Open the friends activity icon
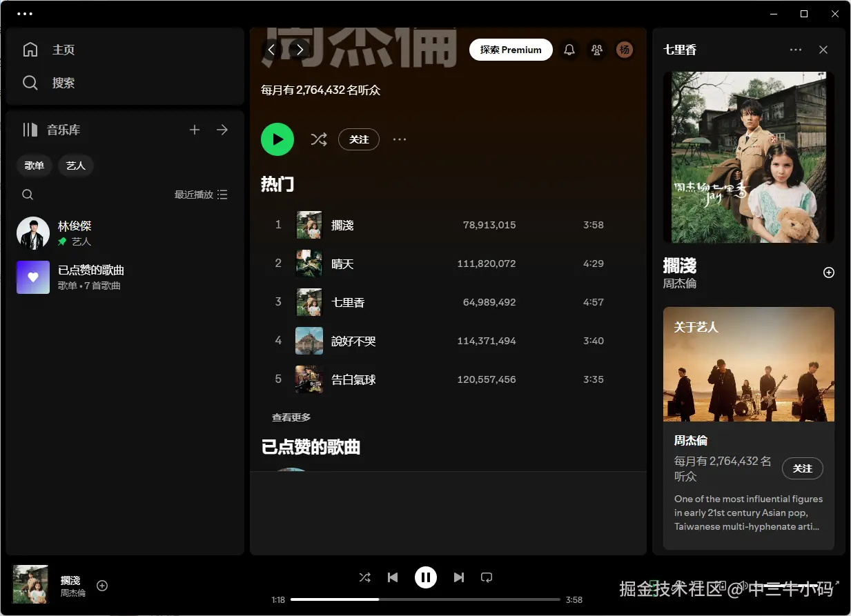Image resolution: width=851 pixels, height=616 pixels. (x=596, y=50)
